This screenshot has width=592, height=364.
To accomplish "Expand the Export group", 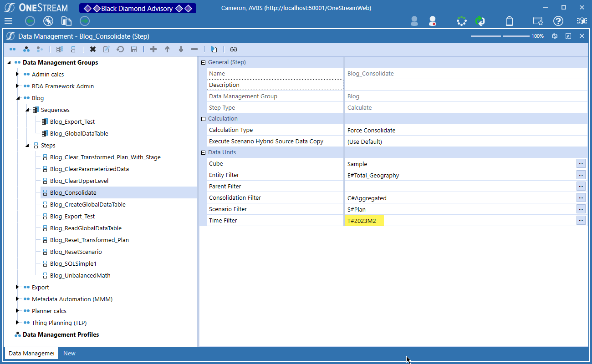I will (x=17, y=287).
